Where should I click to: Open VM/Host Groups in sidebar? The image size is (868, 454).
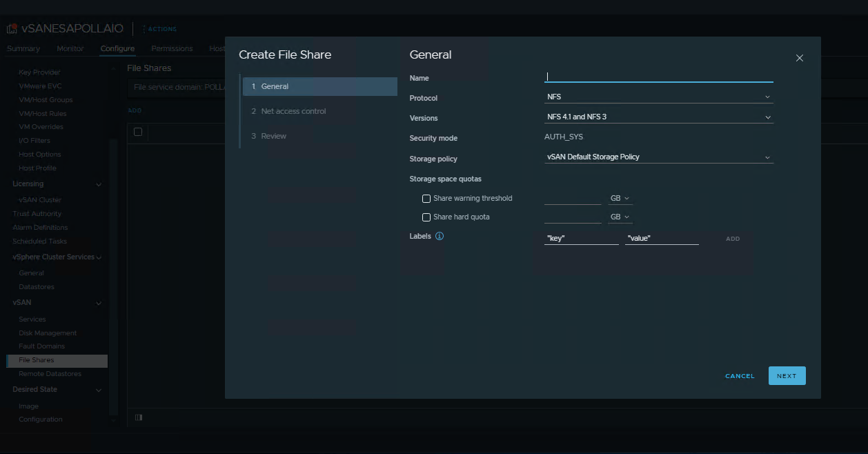(46, 100)
